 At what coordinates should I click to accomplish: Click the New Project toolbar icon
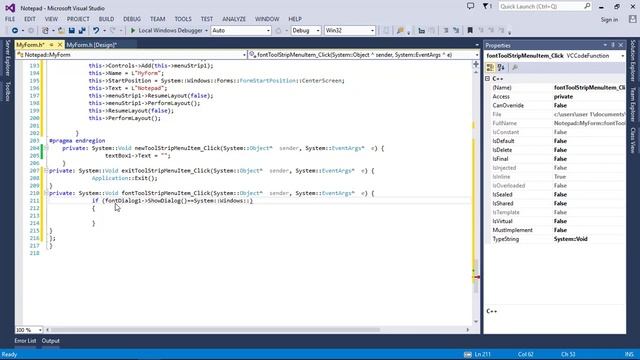pyautogui.click(x=45, y=31)
